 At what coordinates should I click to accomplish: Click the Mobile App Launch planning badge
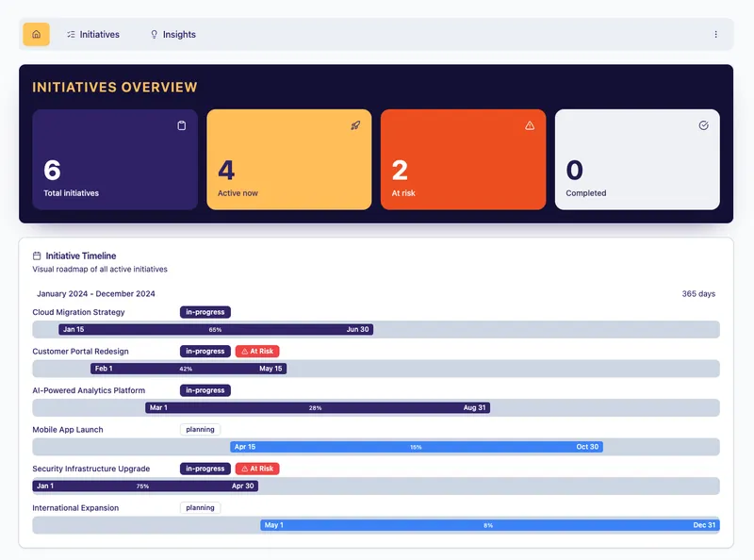(200, 430)
